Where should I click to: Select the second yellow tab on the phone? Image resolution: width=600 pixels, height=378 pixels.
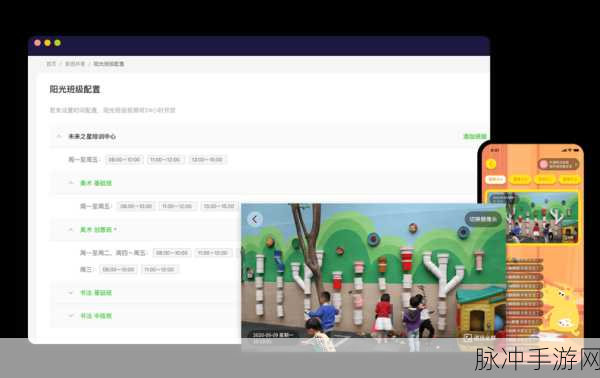520,179
